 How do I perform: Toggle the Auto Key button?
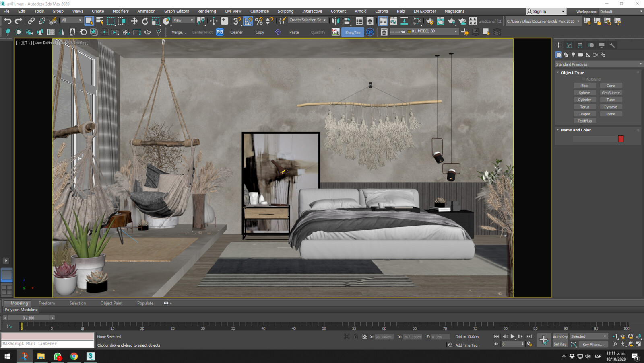(560, 336)
